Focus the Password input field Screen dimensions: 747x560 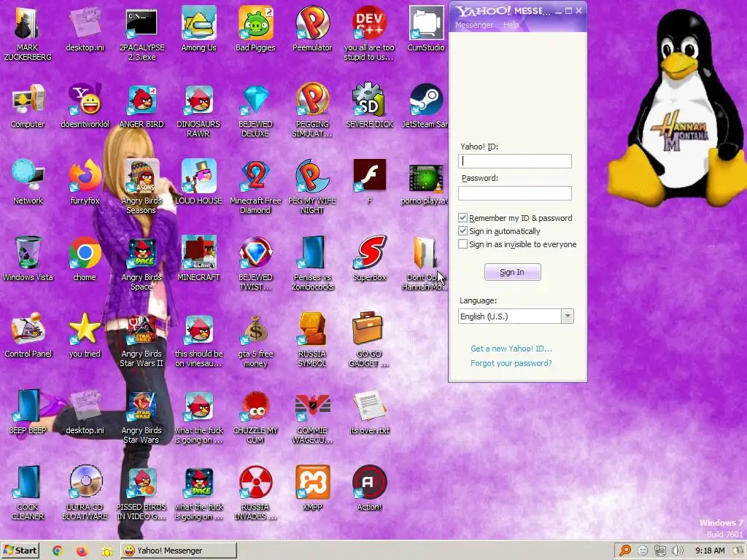(x=515, y=192)
